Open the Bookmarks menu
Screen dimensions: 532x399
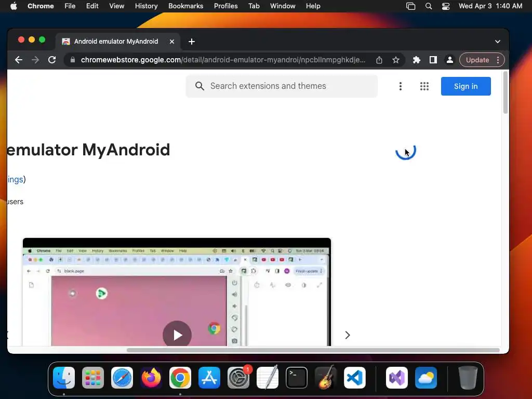[x=185, y=6]
